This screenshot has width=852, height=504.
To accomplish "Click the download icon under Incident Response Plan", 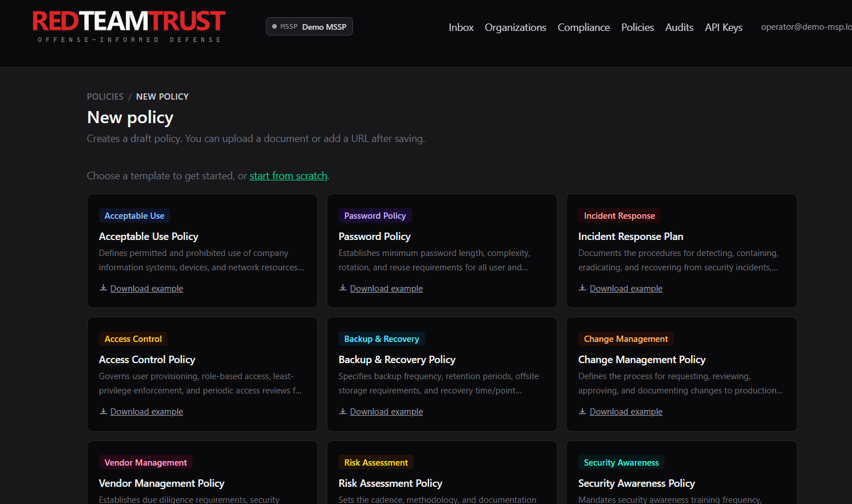I will [x=582, y=288].
